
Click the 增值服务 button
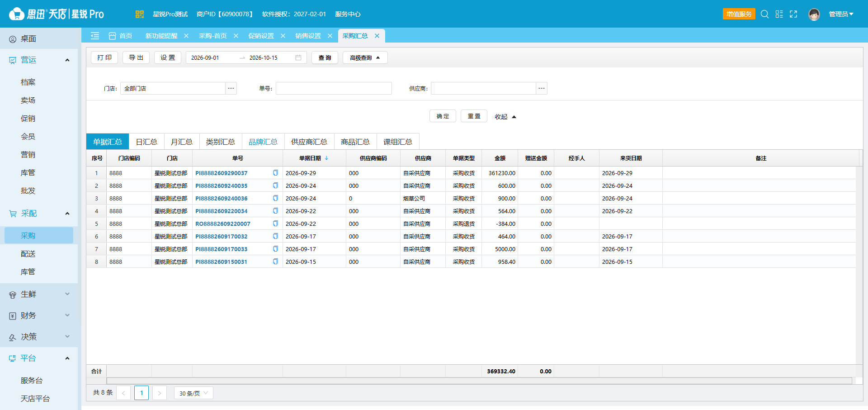pyautogui.click(x=739, y=14)
